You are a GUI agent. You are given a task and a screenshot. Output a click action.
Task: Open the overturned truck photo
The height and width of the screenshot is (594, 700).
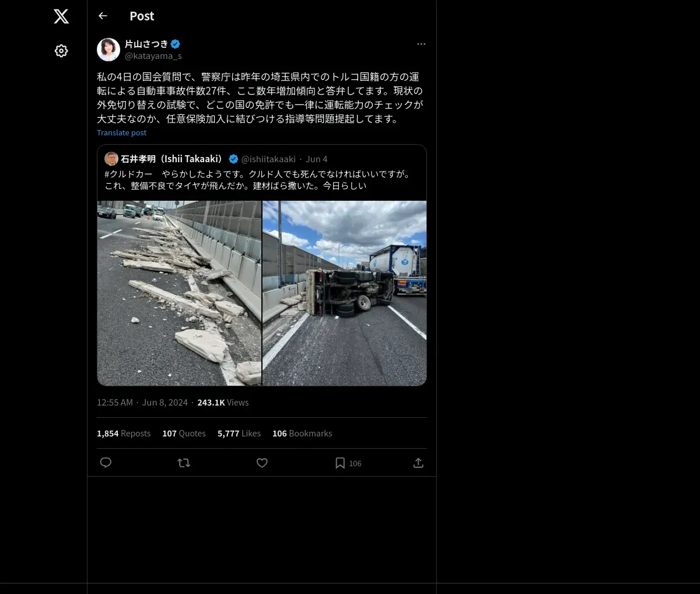pyautogui.click(x=345, y=293)
